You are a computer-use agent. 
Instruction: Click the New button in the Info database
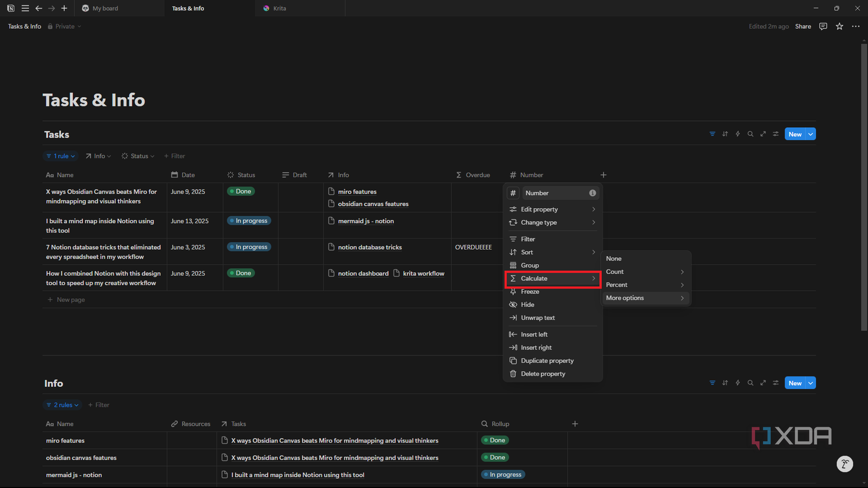(795, 383)
